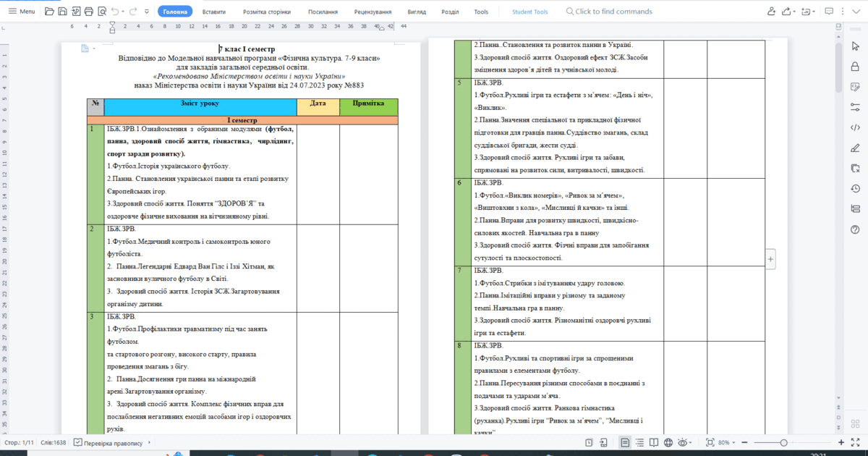Switch to Outline view in status bar

[x=639, y=442]
